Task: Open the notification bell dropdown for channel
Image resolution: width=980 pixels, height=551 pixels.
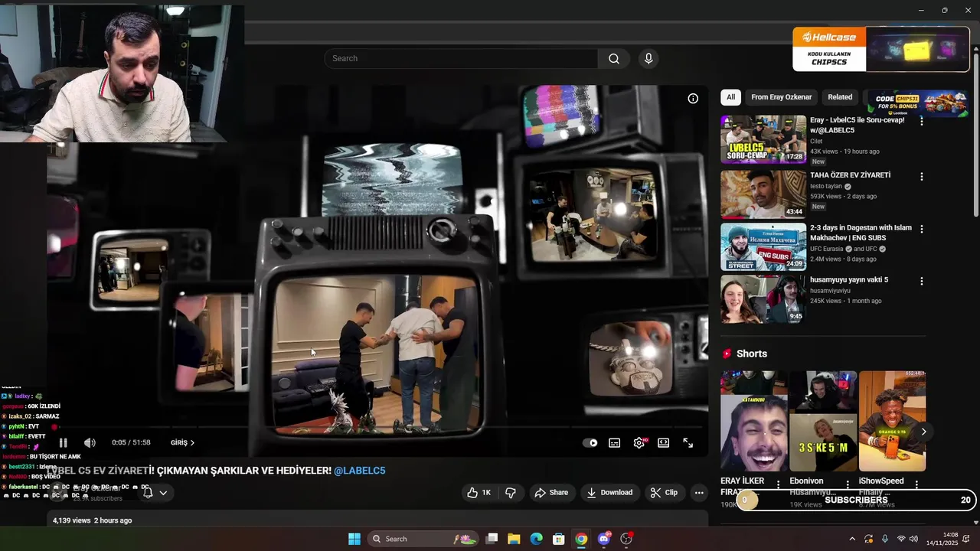Action: click(155, 493)
